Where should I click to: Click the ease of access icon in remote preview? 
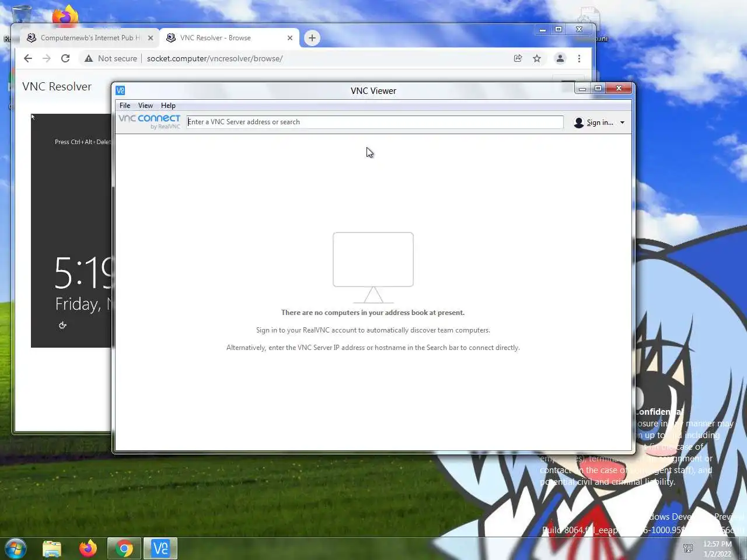coord(62,325)
